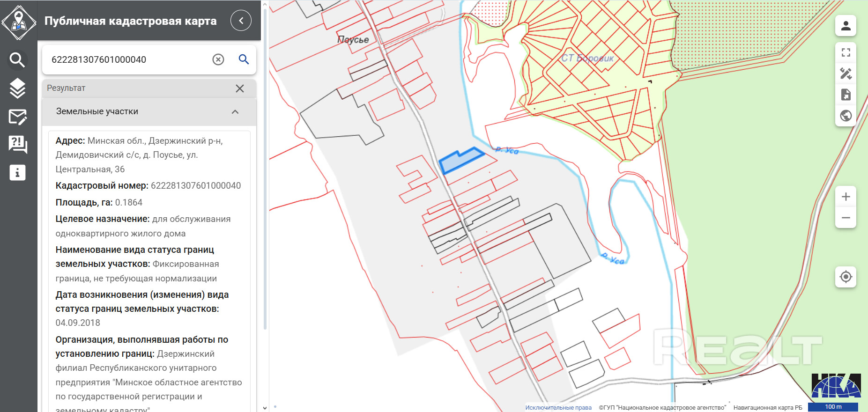Open the information panel icon
Image resolution: width=868 pixels, height=412 pixels.
[17, 173]
